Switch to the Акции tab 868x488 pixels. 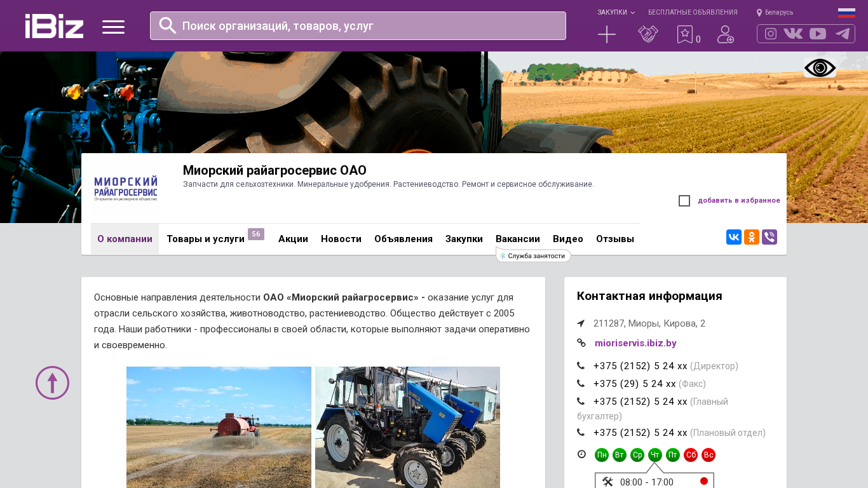(x=293, y=239)
